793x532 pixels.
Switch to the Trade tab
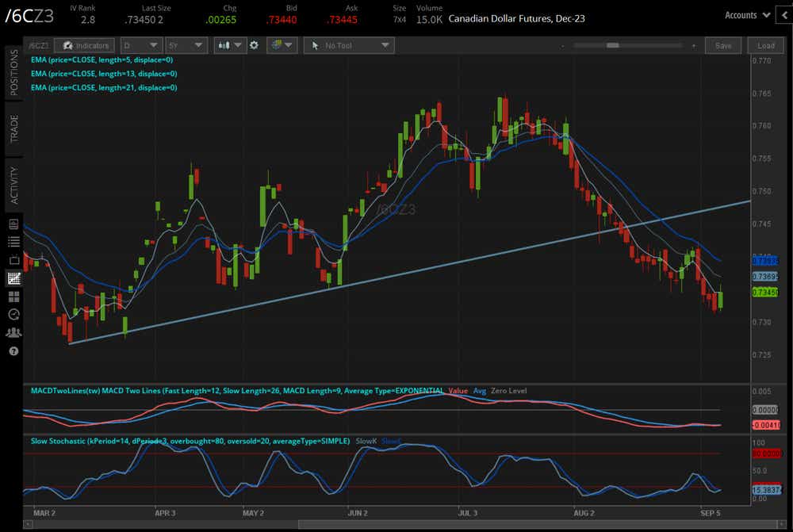pos(13,128)
